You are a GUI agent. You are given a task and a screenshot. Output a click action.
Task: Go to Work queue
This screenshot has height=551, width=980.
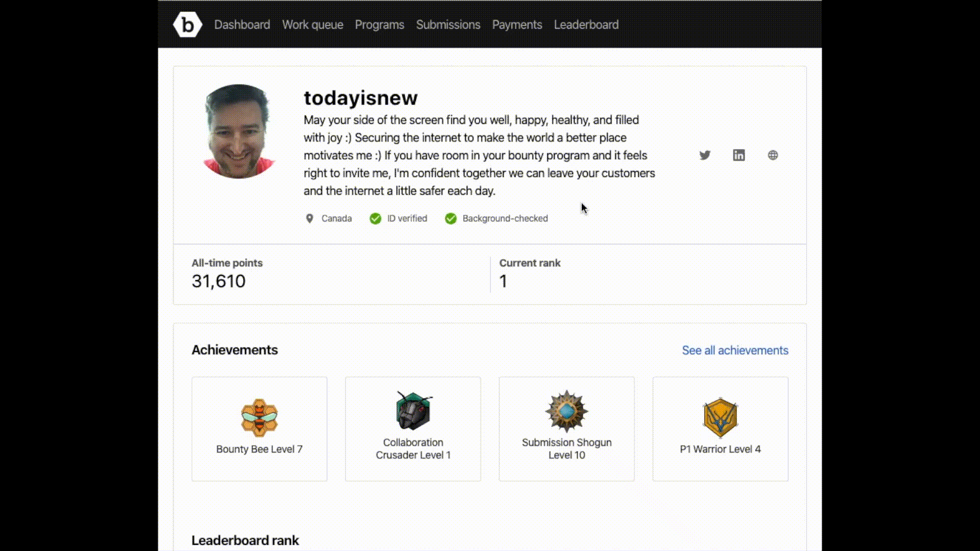click(312, 24)
